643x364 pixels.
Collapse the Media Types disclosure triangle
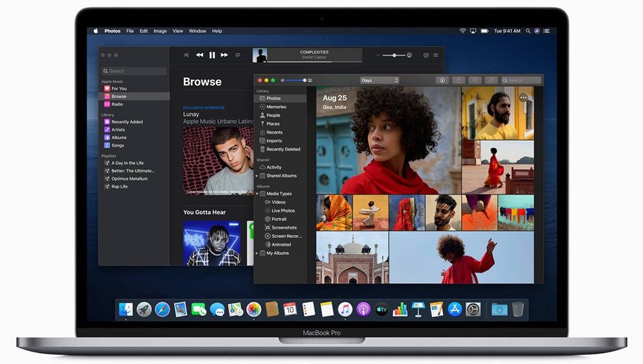tap(257, 194)
